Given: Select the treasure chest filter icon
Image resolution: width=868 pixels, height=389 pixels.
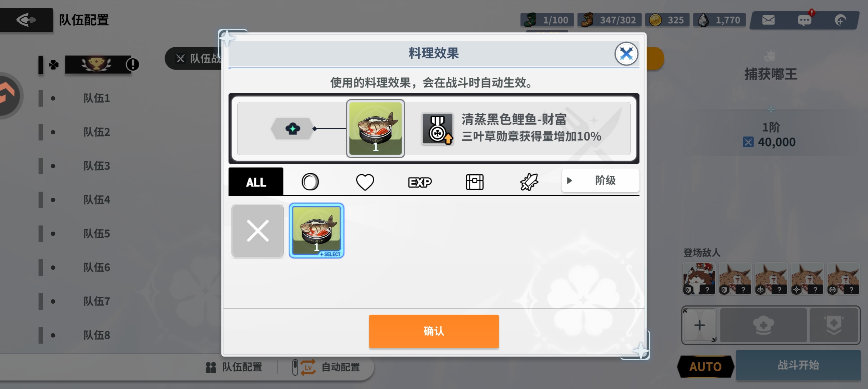Looking at the screenshot, I should tap(475, 182).
